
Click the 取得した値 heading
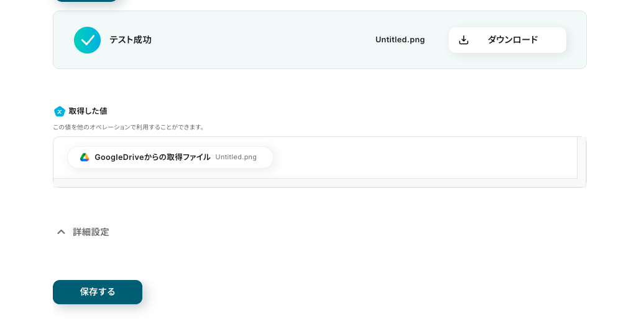coord(88,111)
